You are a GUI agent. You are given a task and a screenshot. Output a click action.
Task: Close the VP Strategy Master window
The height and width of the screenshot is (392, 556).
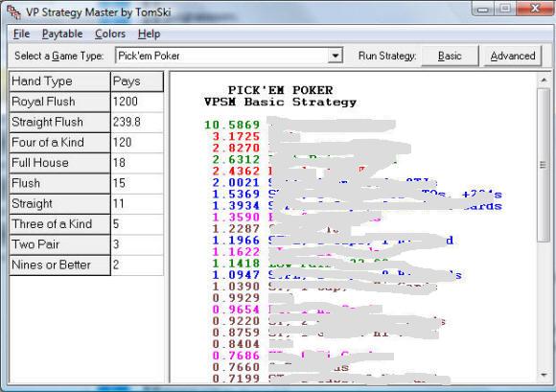click(x=535, y=9)
